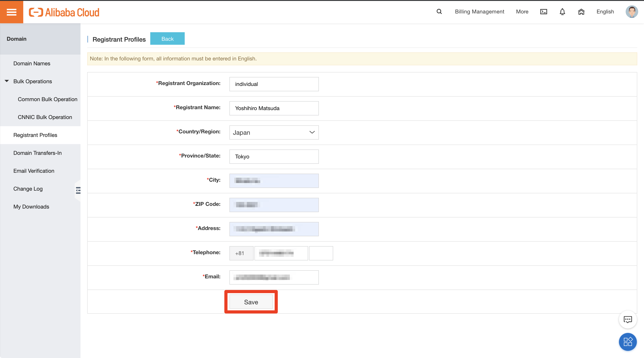Click the Save button
The image size is (644, 358).
251,302
